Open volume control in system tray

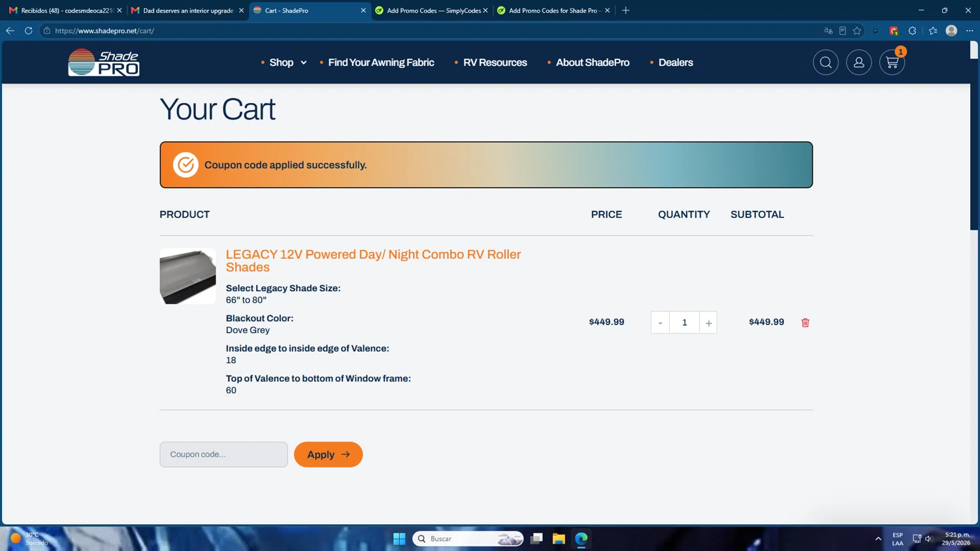[928, 539]
